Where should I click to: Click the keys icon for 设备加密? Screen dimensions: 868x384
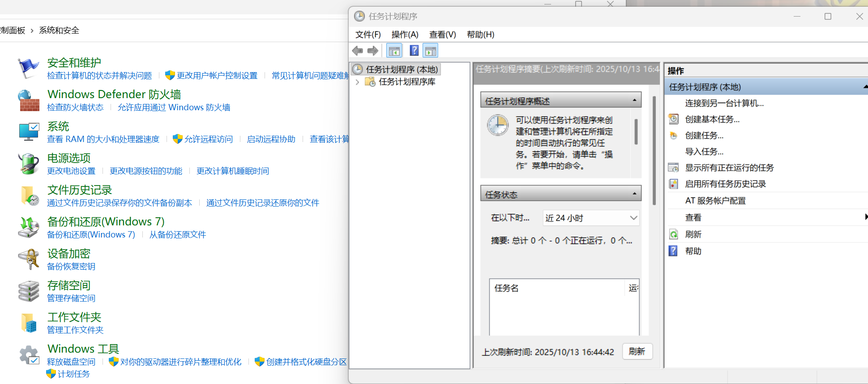(29, 259)
